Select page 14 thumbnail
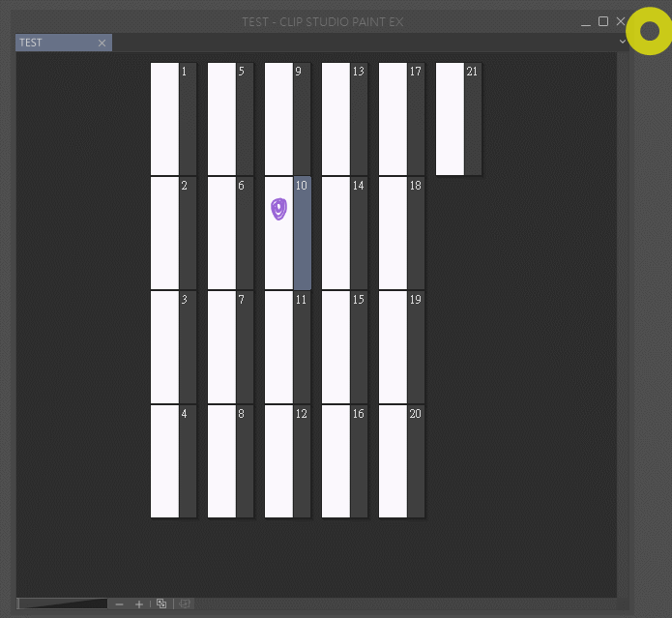Viewport: 672px width, 618px height. pyautogui.click(x=336, y=233)
